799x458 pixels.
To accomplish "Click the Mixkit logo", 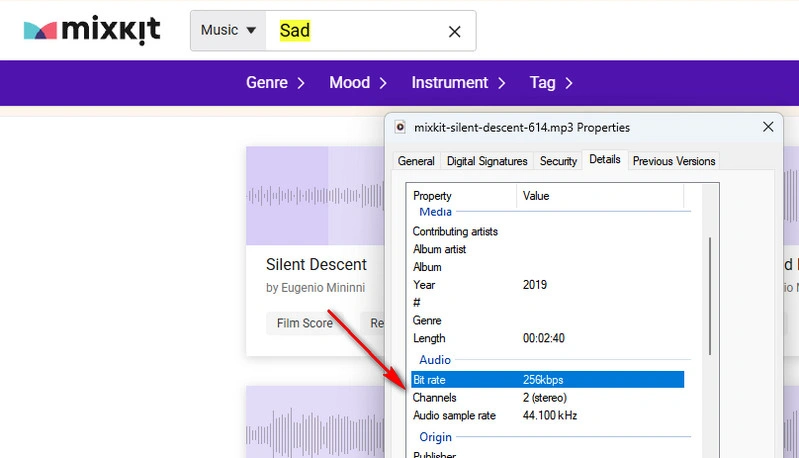I will pos(92,30).
